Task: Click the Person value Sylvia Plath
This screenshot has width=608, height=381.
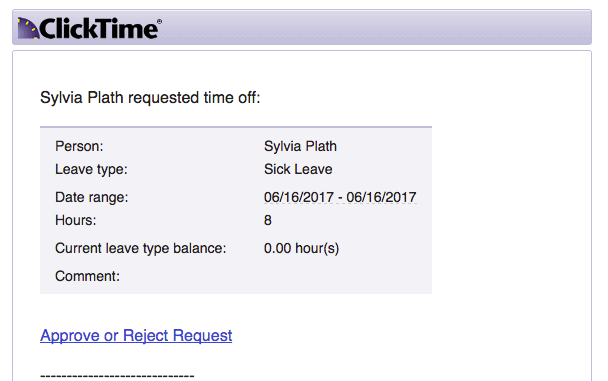Action: 300,147
